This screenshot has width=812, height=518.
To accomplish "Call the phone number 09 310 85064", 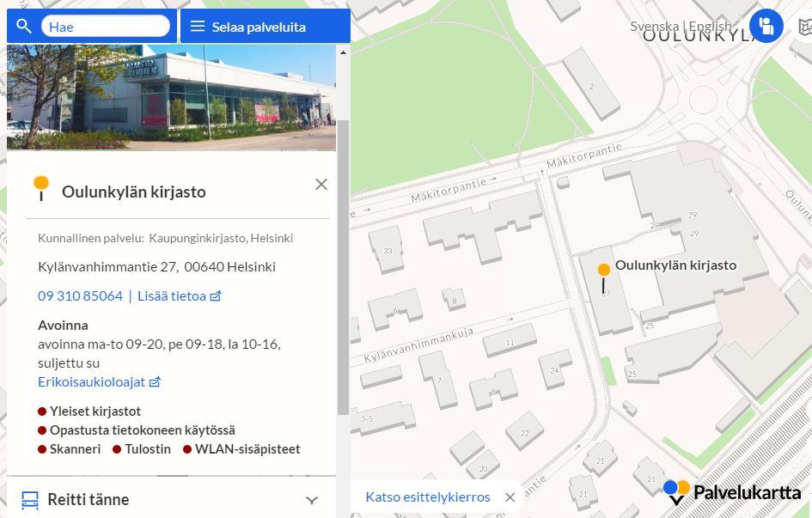I will tap(80, 296).
